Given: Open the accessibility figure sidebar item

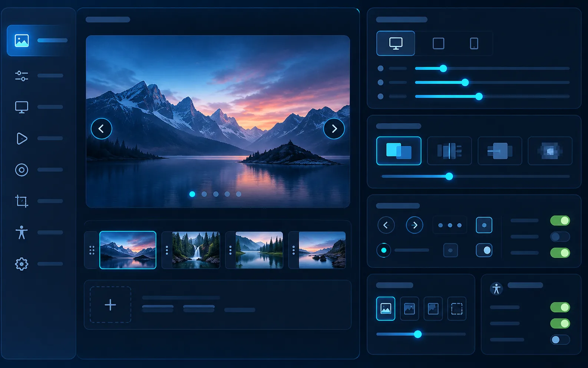Looking at the screenshot, I should click(x=22, y=233).
